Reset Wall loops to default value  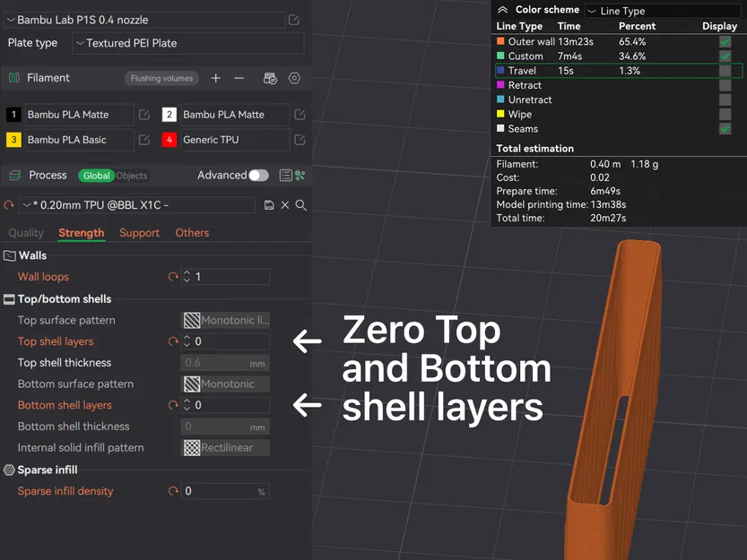click(173, 277)
